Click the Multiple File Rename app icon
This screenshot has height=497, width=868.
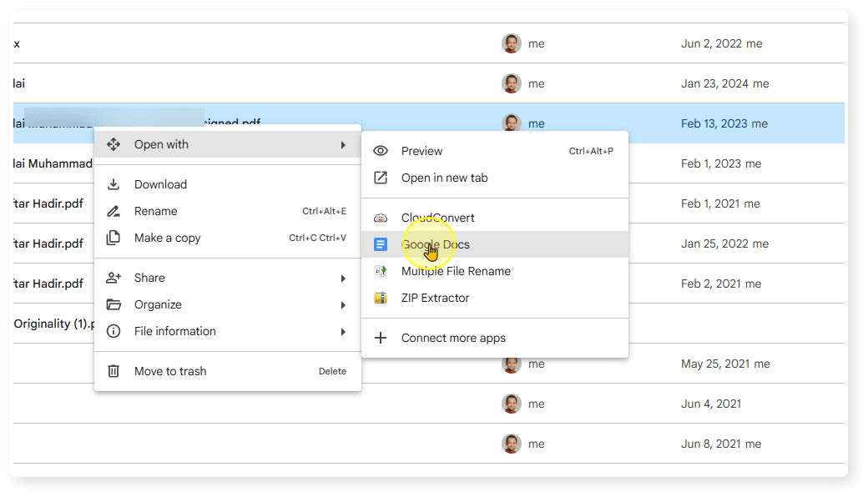coord(381,271)
